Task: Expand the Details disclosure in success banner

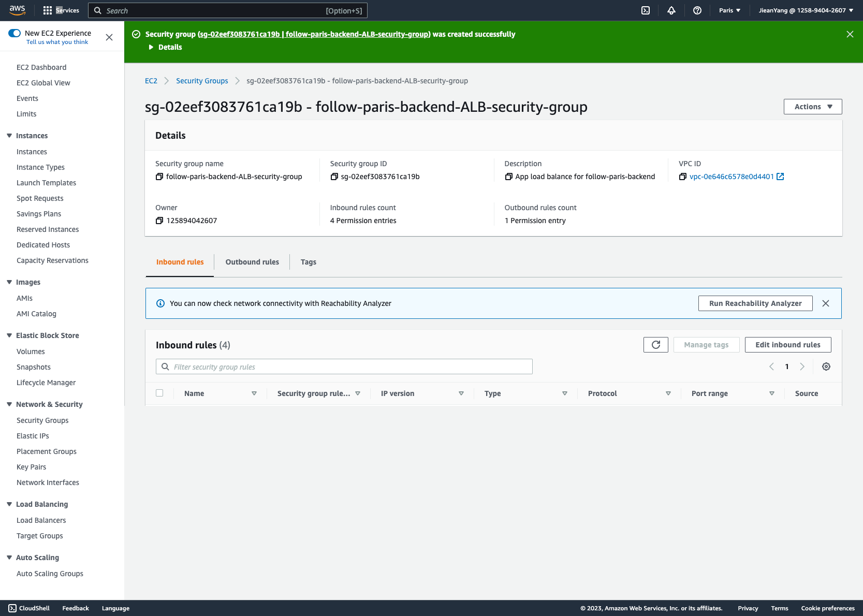Action: 165,47
